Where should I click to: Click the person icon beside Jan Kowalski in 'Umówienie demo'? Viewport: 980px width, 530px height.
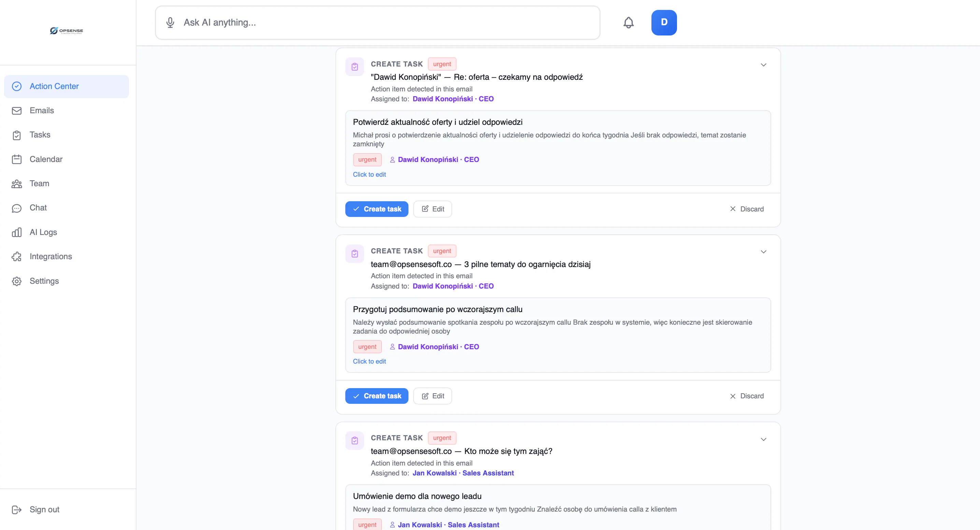click(x=392, y=525)
